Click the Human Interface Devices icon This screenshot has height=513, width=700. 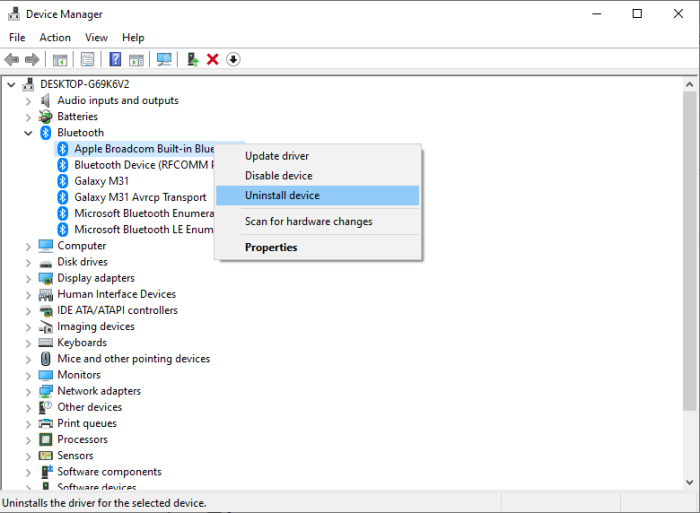click(x=46, y=295)
